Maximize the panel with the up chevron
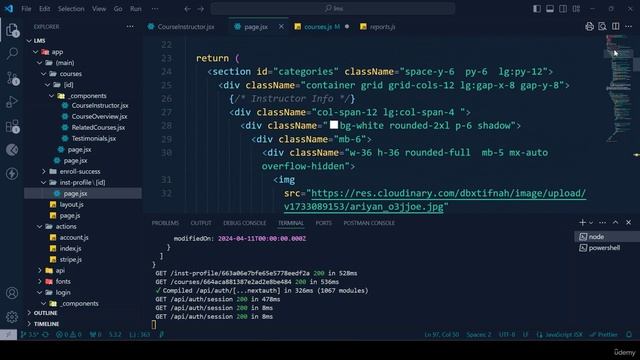This screenshot has width=640, height=360. 616,222
